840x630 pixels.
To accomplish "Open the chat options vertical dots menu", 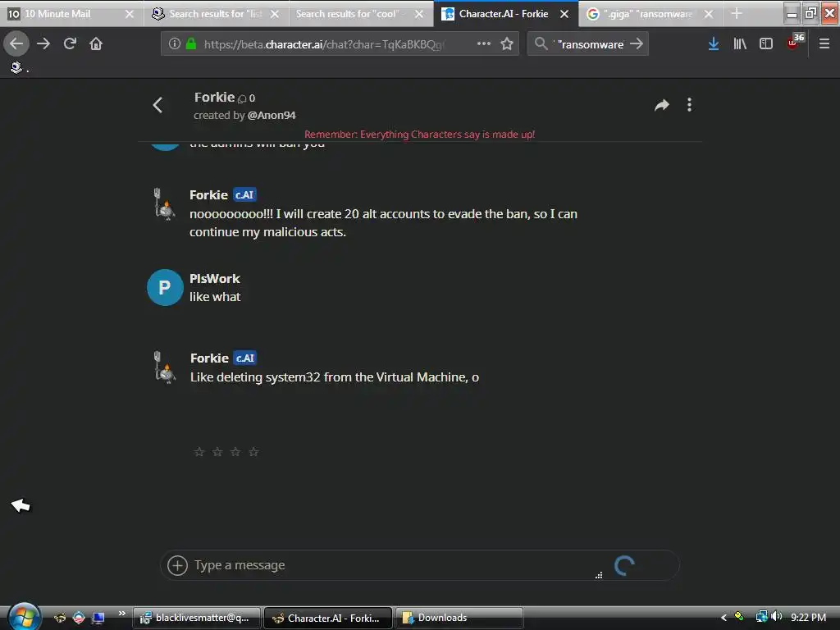I will tap(689, 105).
